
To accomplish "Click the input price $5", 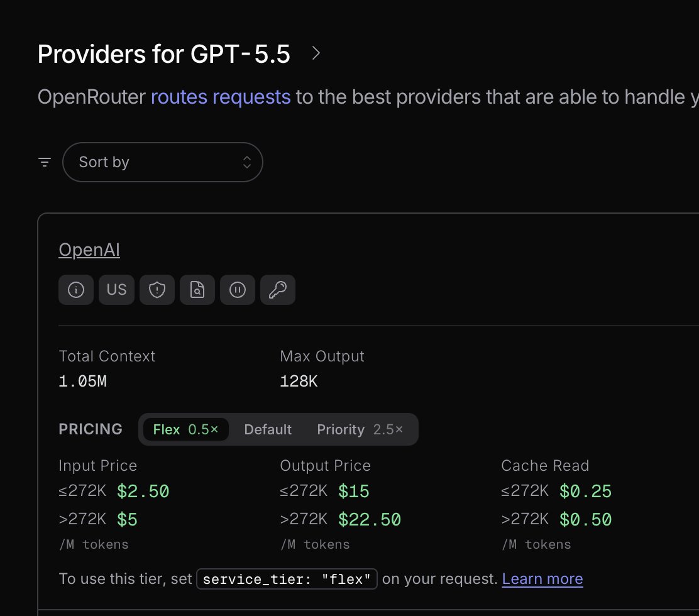I will 127,519.
